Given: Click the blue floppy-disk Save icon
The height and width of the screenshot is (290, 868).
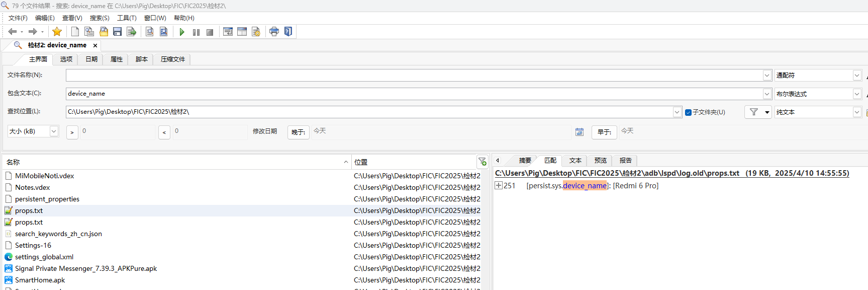Looking at the screenshot, I should pyautogui.click(x=117, y=32).
